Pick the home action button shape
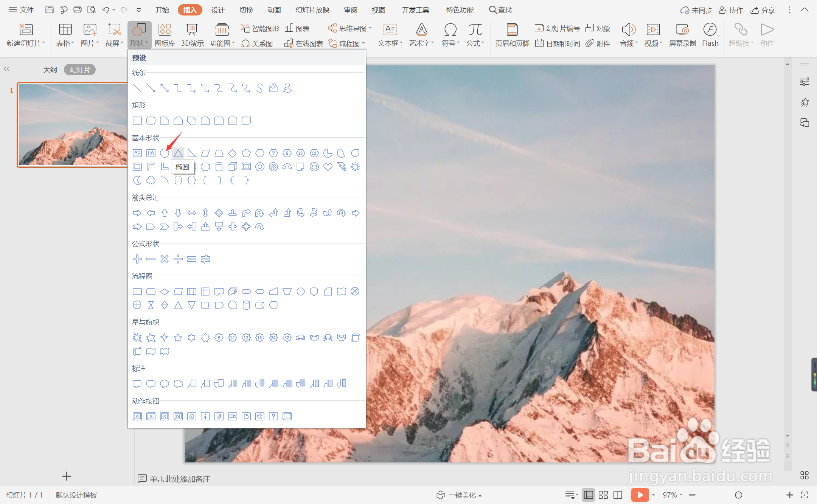This screenshot has width=817, height=504. pyautogui.click(x=192, y=416)
